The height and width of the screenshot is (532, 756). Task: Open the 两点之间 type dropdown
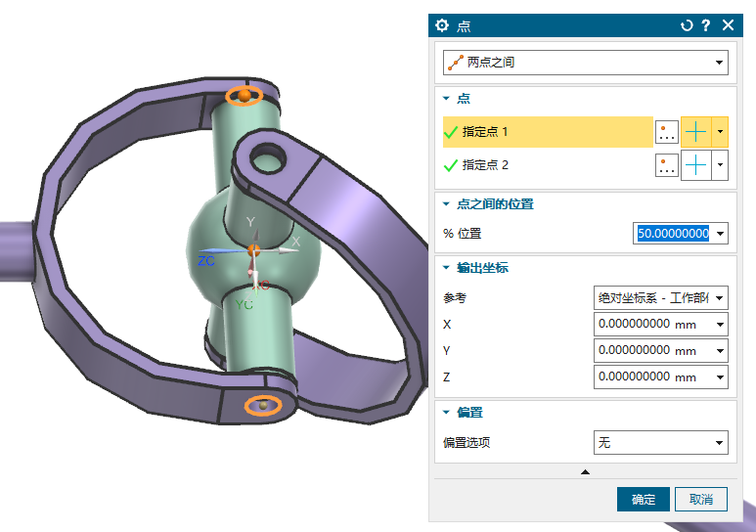point(585,63)
